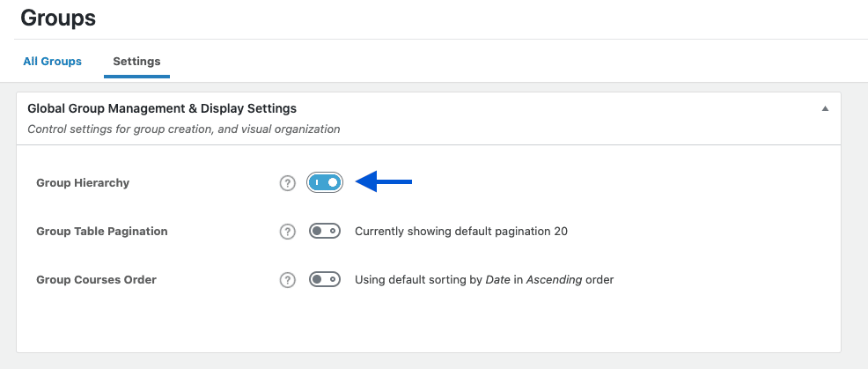Click the default sorting by Date description

484,280
